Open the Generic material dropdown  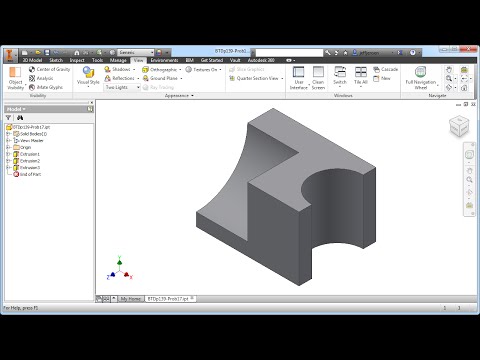[136, 52]
